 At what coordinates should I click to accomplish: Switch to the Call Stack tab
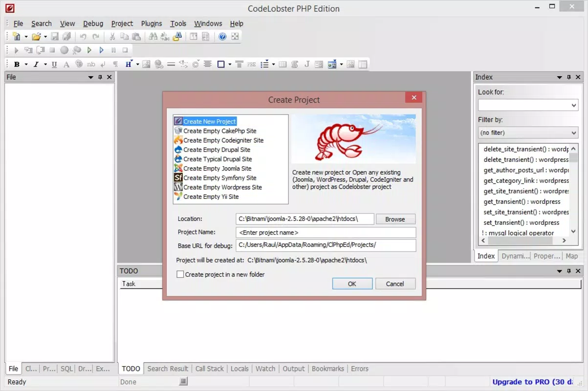coord(209,369)
